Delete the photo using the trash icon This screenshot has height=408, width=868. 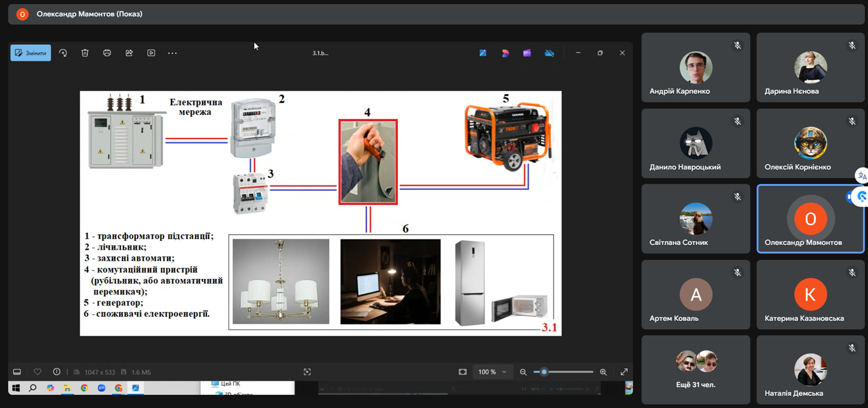point(85,53)
